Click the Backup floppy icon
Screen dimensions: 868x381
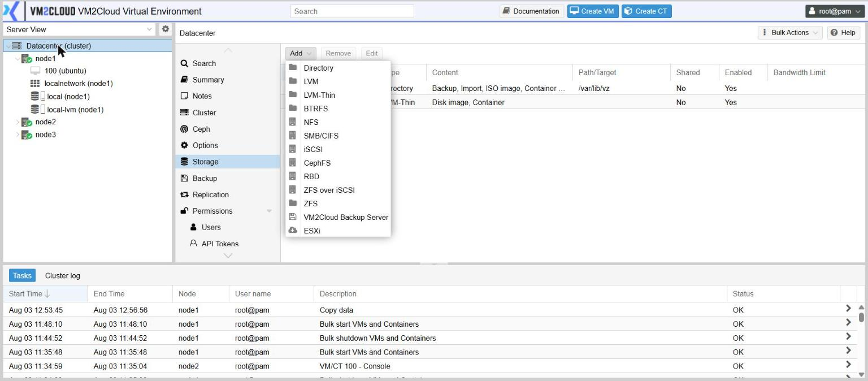tap(184, 178)
